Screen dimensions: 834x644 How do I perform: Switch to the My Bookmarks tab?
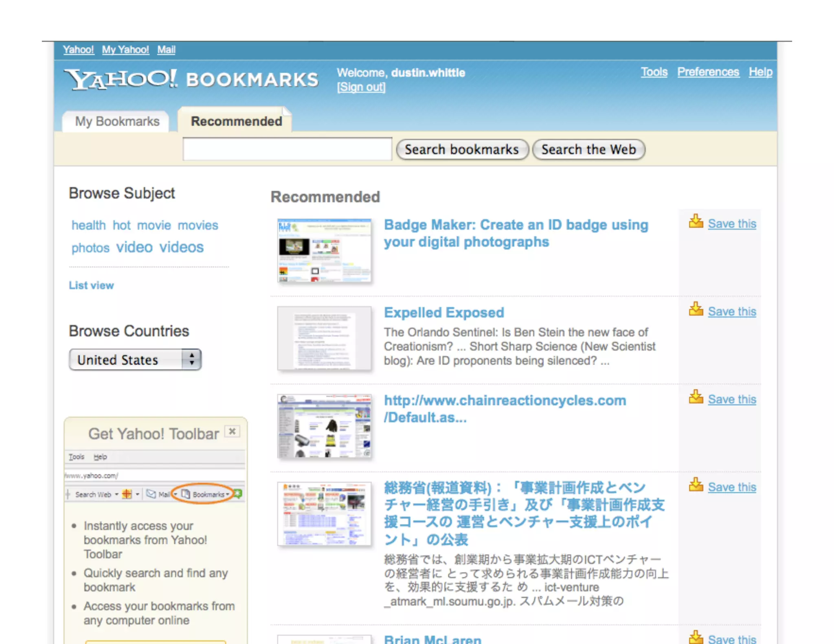[117, 121]
